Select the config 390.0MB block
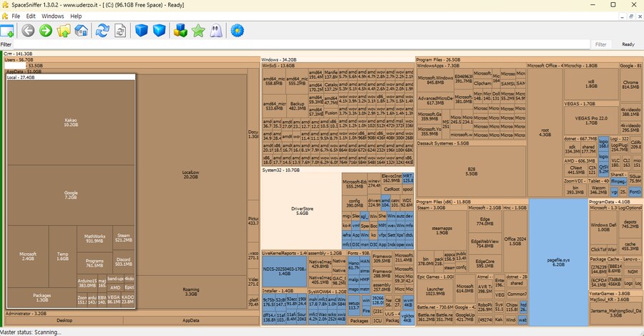Viewport: 644px width, 336px height. [354, 203]
